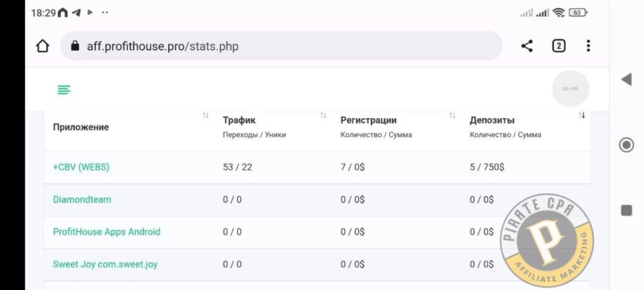644x290 pixels.
Task: Tap the Android recents square button
Action: click(x=626, y=210)
